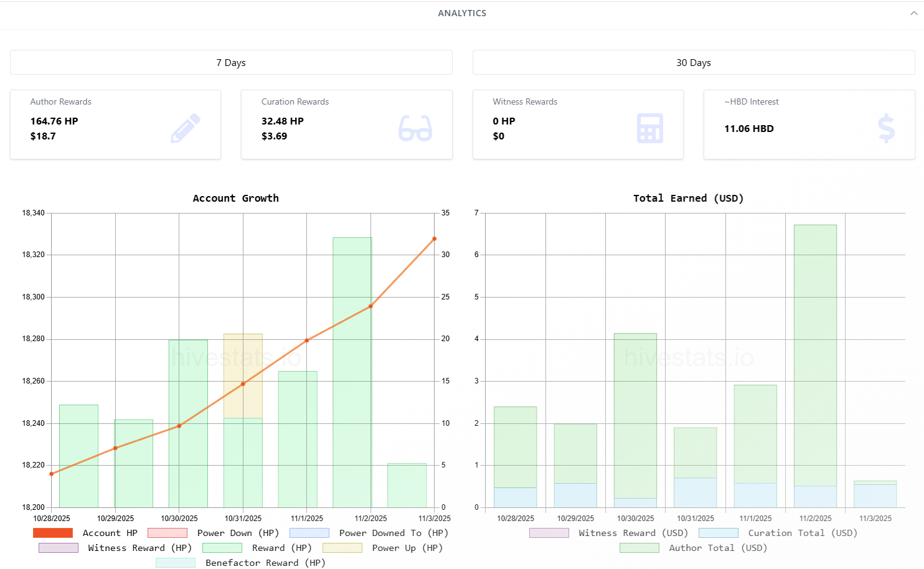924x569 pixels.
Task: Click the calculator icon in Witness Rewards
Action: pos(649,128)
